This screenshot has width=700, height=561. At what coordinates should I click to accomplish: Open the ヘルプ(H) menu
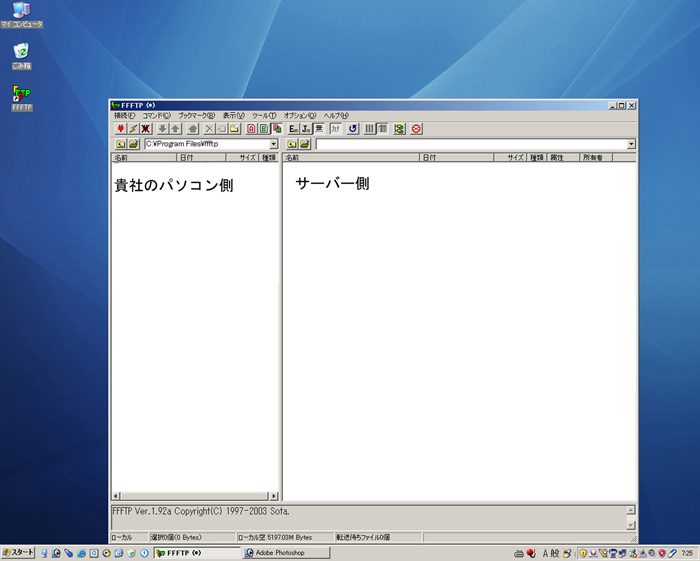tap(336, 116)
